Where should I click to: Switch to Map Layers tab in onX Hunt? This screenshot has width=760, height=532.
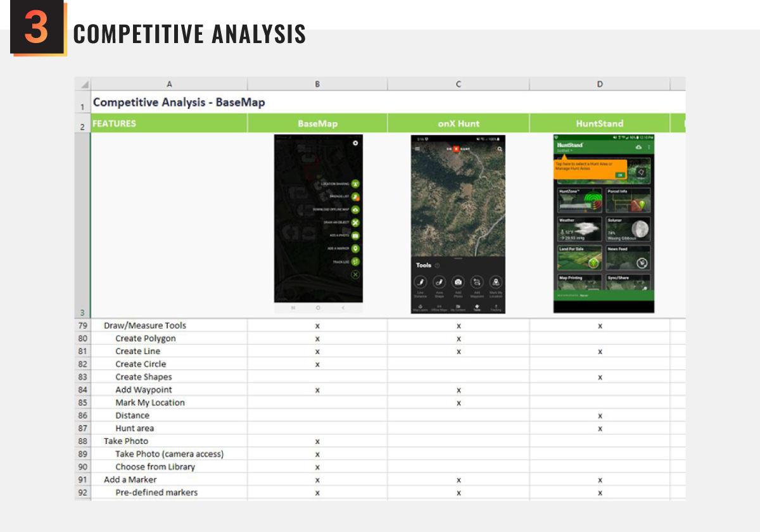pyautogui.click(x=421, y=308)
